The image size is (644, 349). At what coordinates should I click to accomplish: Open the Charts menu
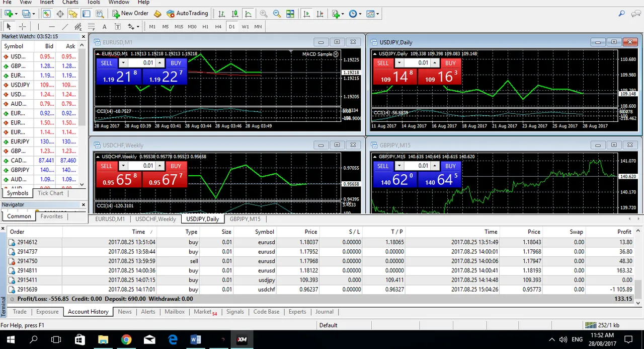(70, 3)
